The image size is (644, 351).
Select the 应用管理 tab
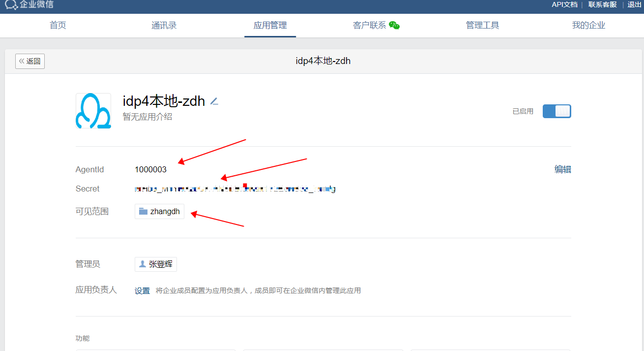tap(270, 26)
